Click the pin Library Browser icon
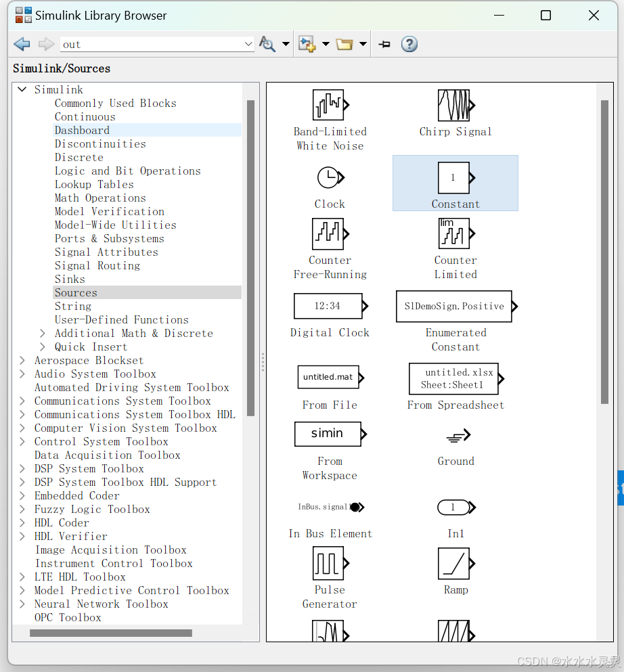 pyautogui.click(x=384, y=44)
